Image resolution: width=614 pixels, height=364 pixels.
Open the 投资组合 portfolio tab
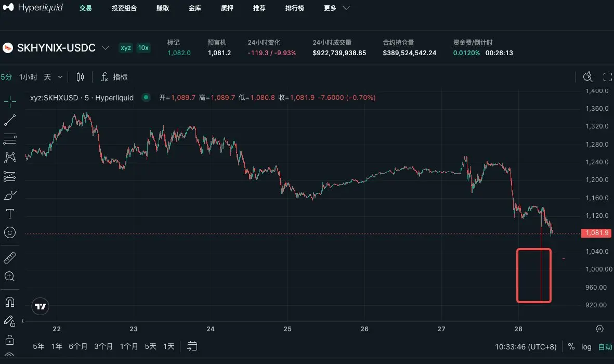[x=124, y=8]
